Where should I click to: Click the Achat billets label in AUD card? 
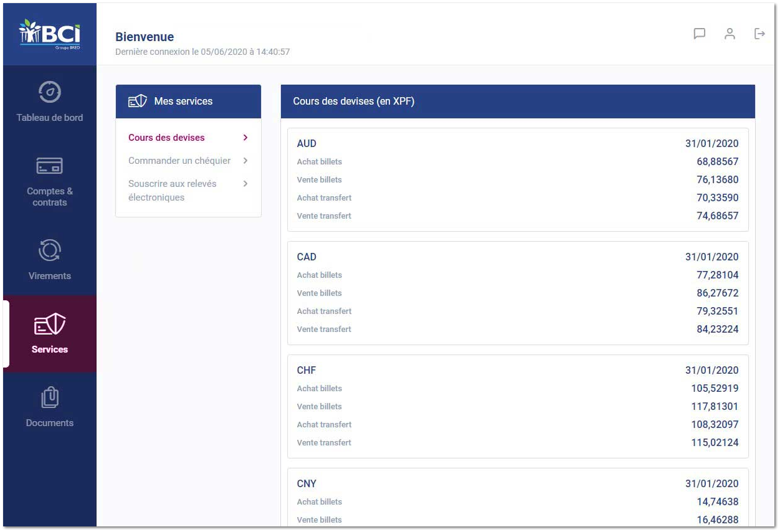pos(320,161)
